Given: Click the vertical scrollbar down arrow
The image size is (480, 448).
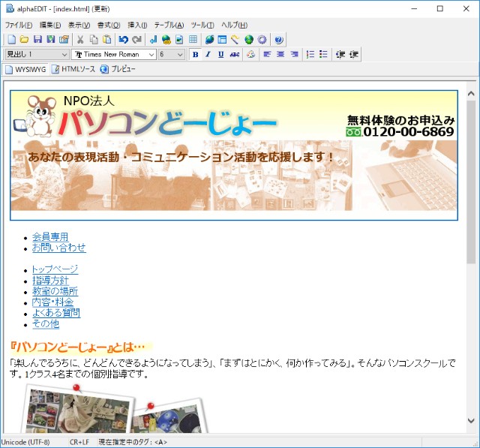Looking at the screenshot, I should [x=471, y=421].
